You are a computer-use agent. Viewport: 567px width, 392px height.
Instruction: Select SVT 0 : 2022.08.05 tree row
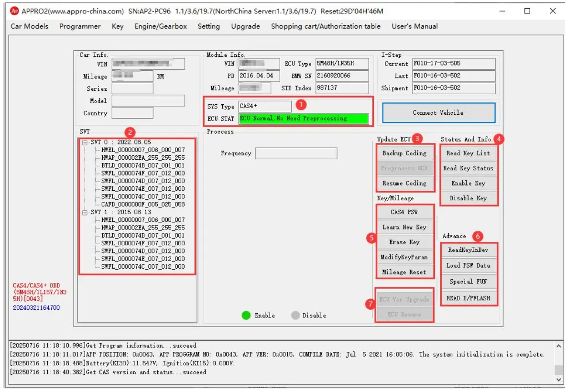(121, 142)
